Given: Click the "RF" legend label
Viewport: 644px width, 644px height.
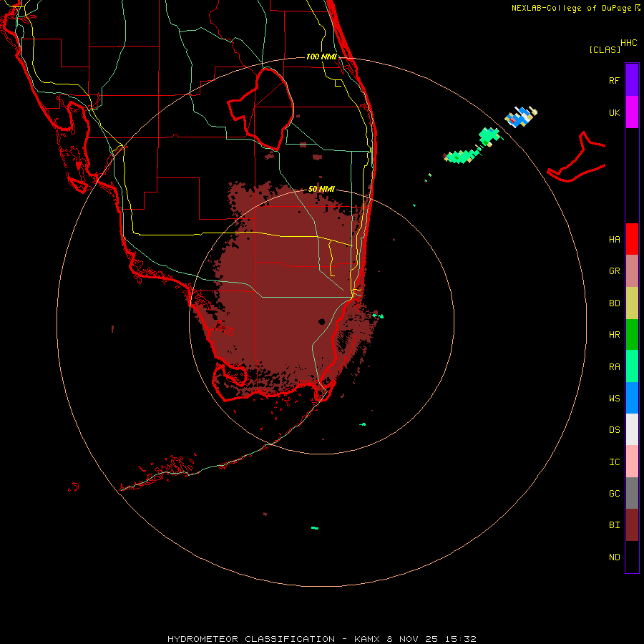Looking at the screenshot, I should coord(614,80).
